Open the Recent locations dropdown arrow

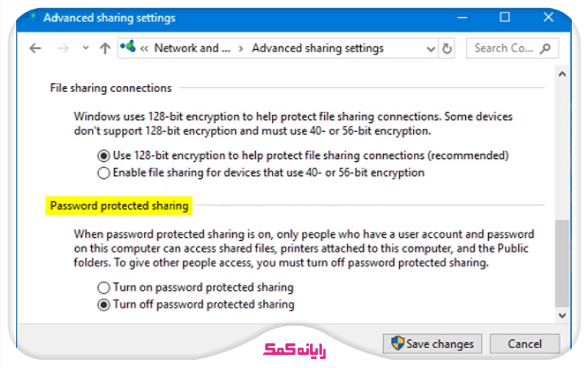(85, 49)
